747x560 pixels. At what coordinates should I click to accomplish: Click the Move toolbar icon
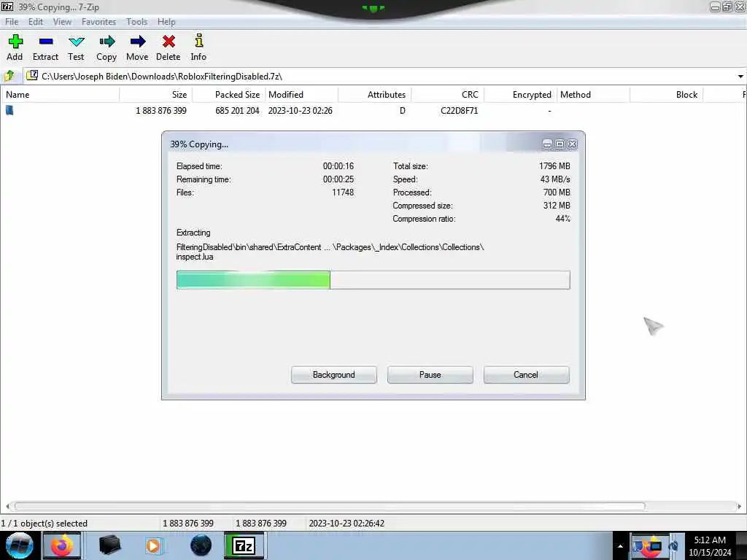point(138,42)
